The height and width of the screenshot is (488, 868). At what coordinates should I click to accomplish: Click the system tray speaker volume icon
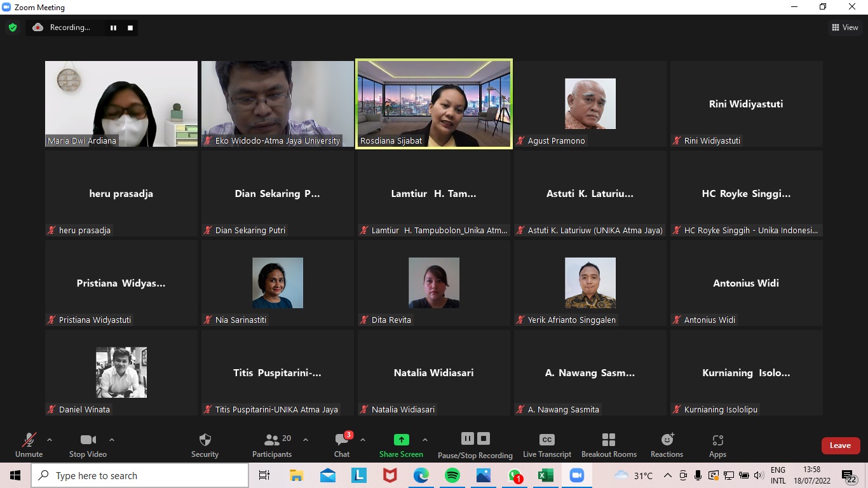(759, 475)
